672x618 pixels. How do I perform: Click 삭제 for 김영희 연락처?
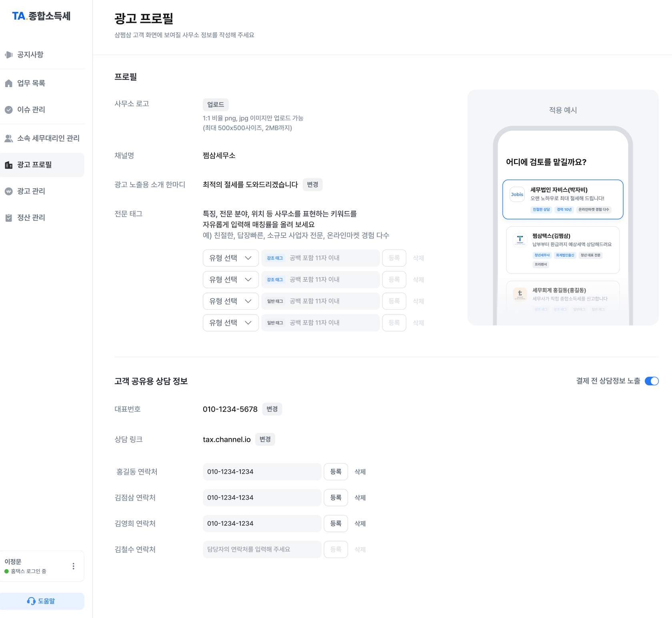360,524
